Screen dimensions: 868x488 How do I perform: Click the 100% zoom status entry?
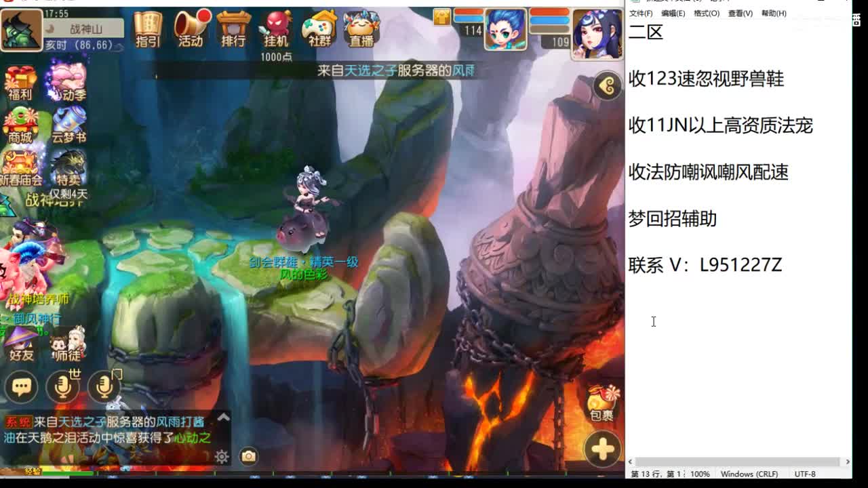tap(700, 474)
